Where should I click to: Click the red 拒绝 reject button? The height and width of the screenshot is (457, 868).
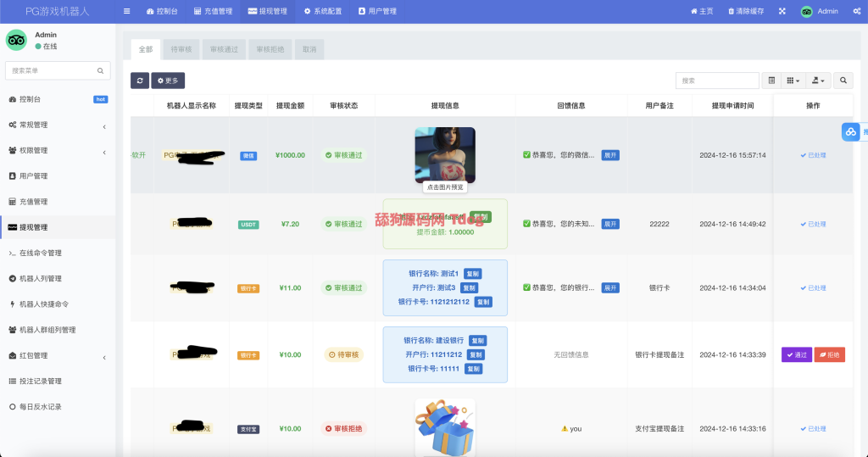point(829,354)
